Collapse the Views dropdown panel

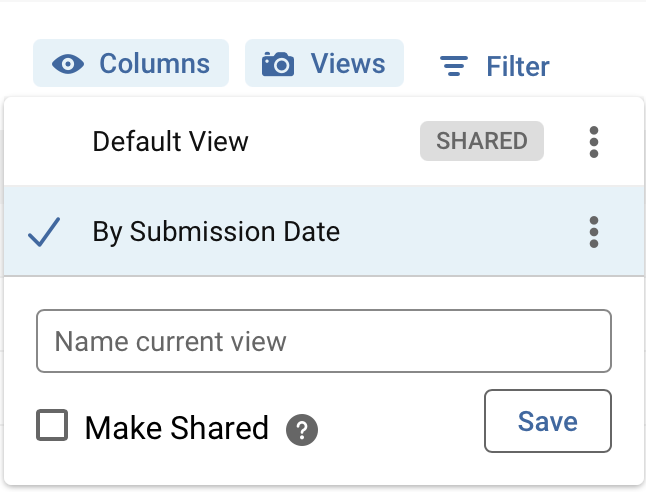coord(324,64)
